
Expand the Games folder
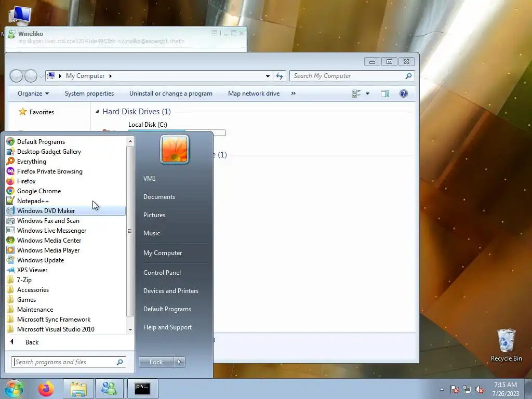(65, 300)
